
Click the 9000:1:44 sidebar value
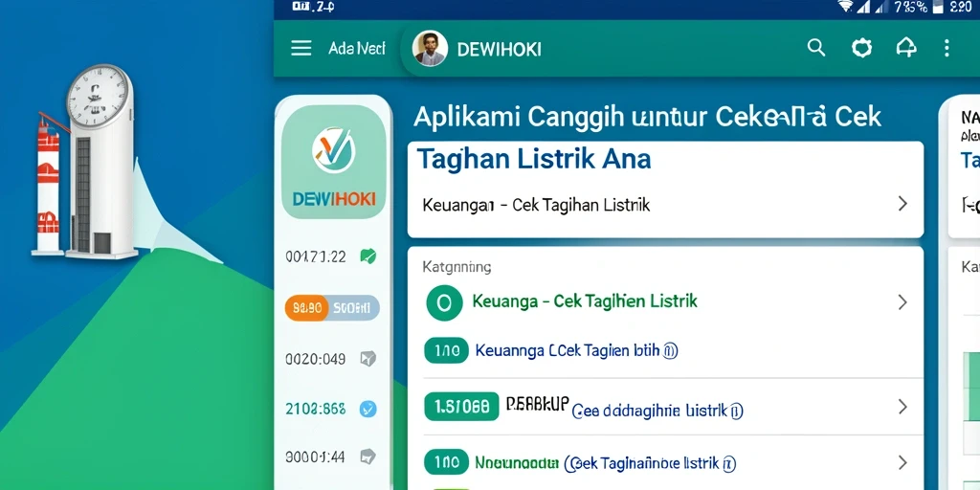pos(315,457)
